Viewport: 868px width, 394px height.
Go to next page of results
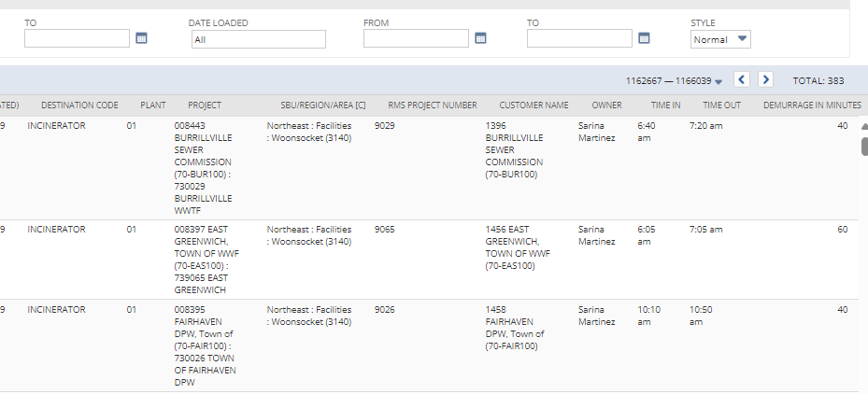765,79
